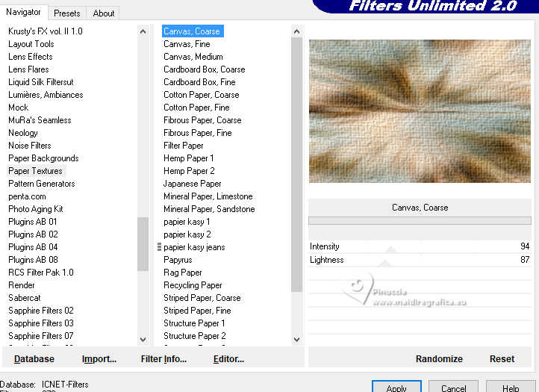Select Cotton Paper, Fine filter
The width and height of the screenshot is (539, 392).
pyautogui.click(x=196, y=108)
